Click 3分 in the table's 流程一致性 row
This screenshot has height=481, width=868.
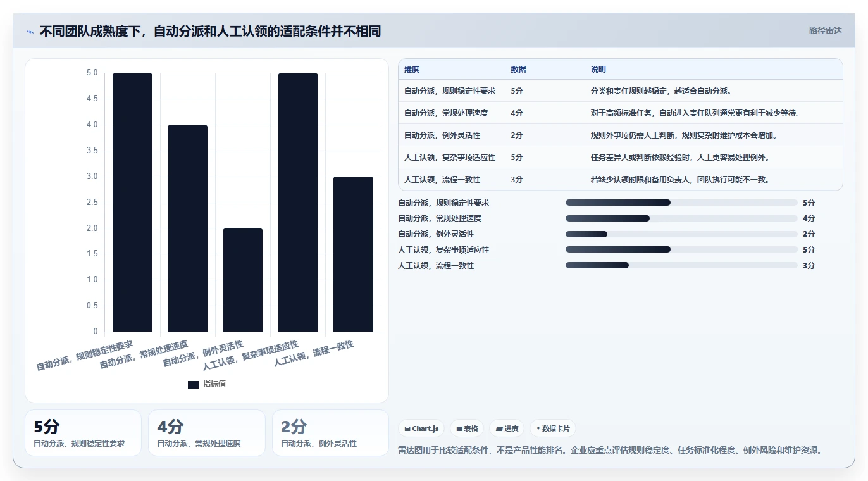point(517,180)
